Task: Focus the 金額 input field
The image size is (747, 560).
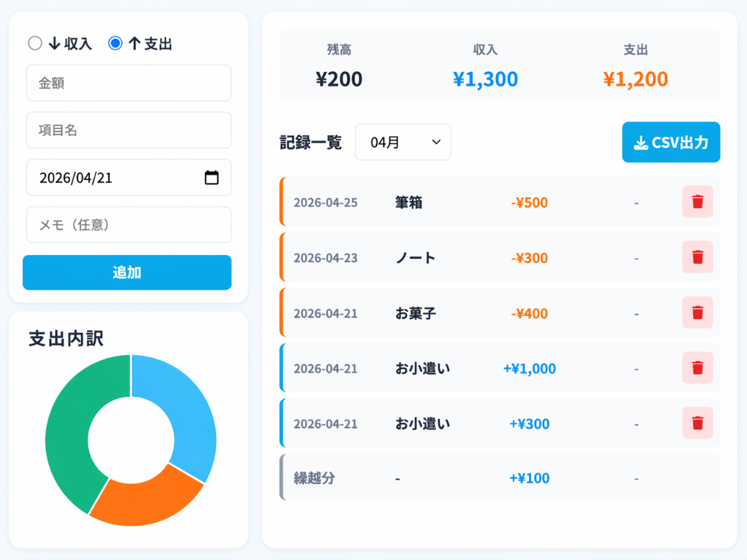Action: point(129,83)
